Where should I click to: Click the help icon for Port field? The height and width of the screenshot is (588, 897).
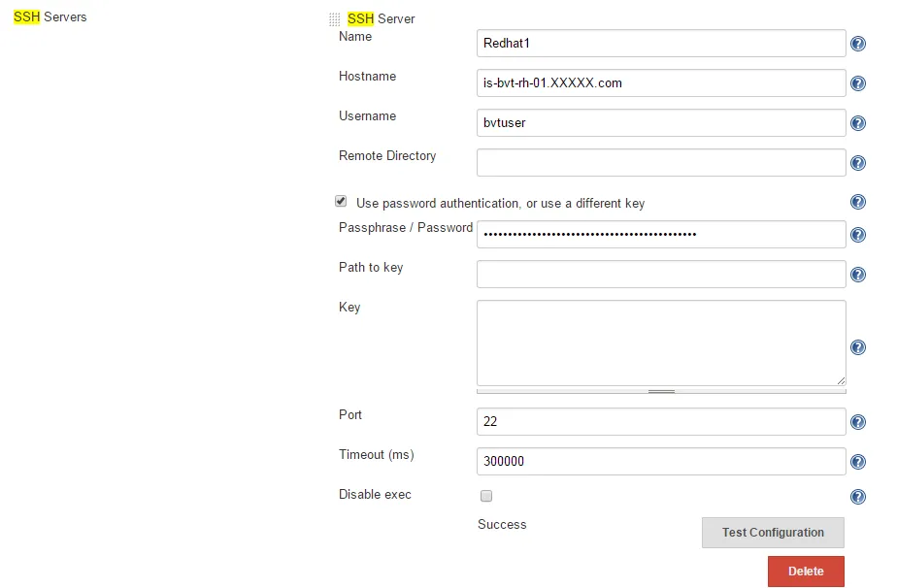pyautogui.click(x=858, y=422)
